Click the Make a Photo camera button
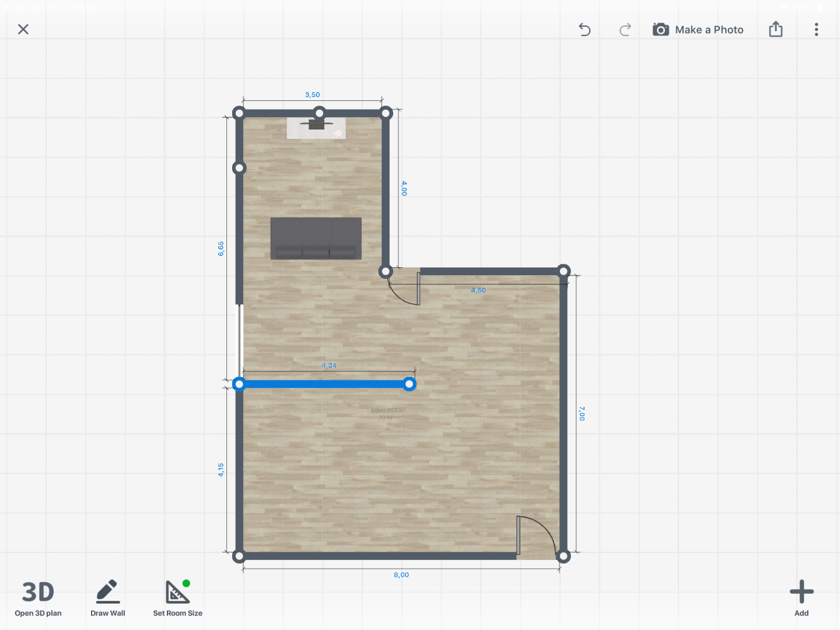This screenshot has width=840, height=630. coord(698,30)
